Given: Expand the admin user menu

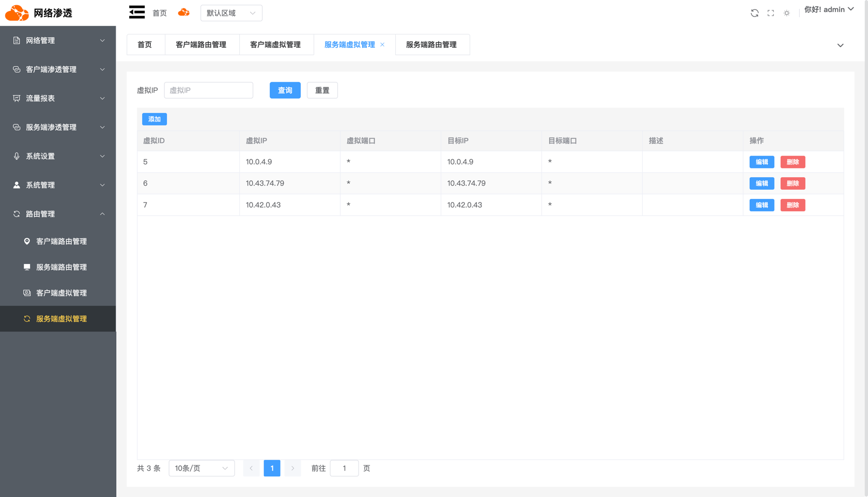Looking at the screenshot, I should tap(829, 9).
